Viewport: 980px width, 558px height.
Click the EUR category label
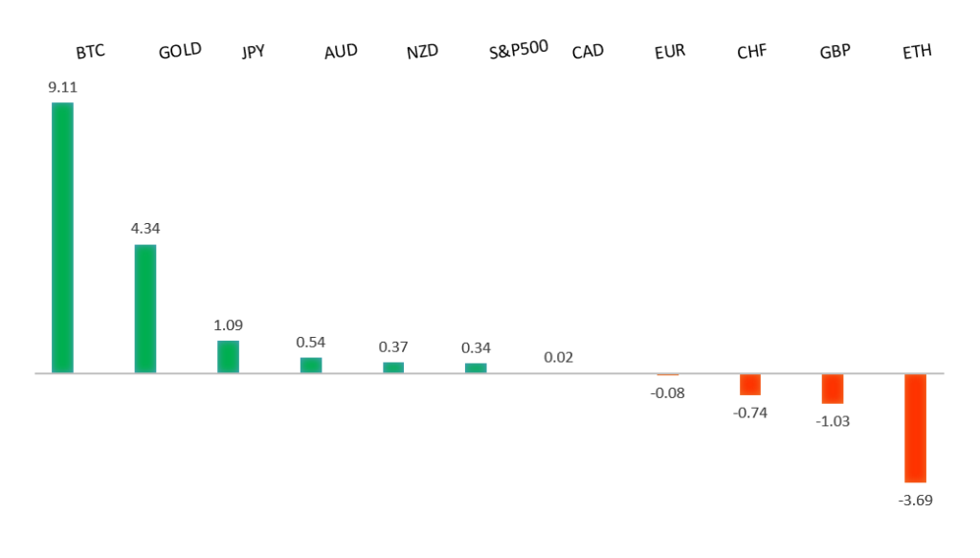tap(670, 51)
